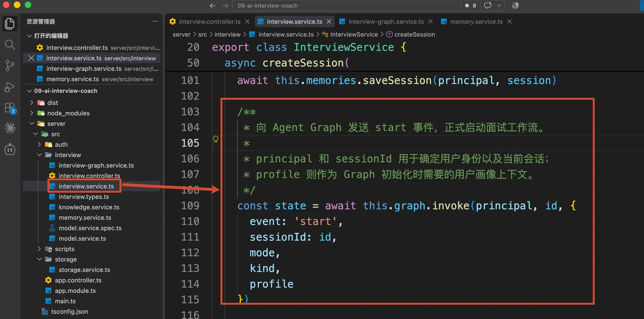Go forward using the title bar right arrow
644x319 pixels.
tap(225, 6)
